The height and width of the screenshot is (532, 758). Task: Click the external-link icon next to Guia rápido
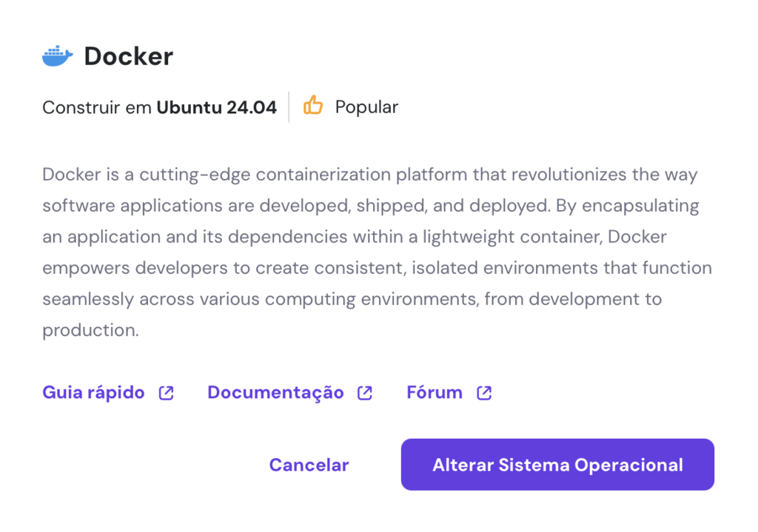tap(166, 392)
